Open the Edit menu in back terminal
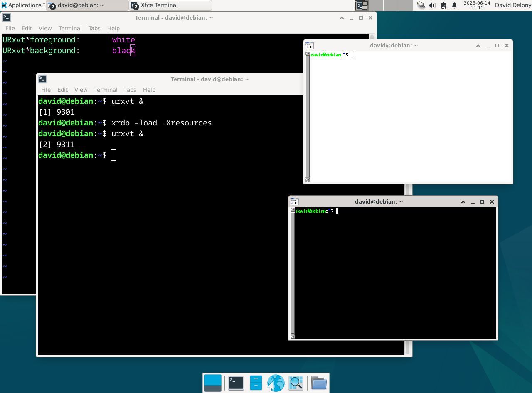Screen dimensions: 532x393 click(x=27, y=28)
